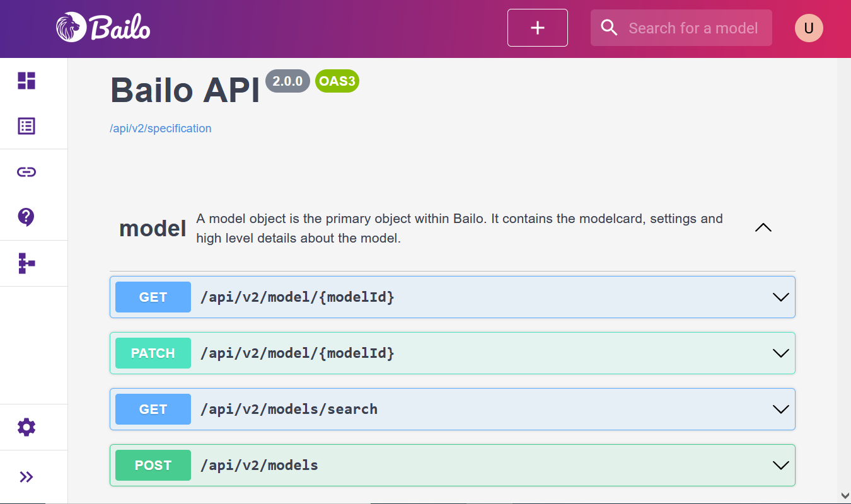Viewport: 851px width, 504px height.
Task: Click the Help question-mark icon in sidebar
Action: click(x=26, y=217)
